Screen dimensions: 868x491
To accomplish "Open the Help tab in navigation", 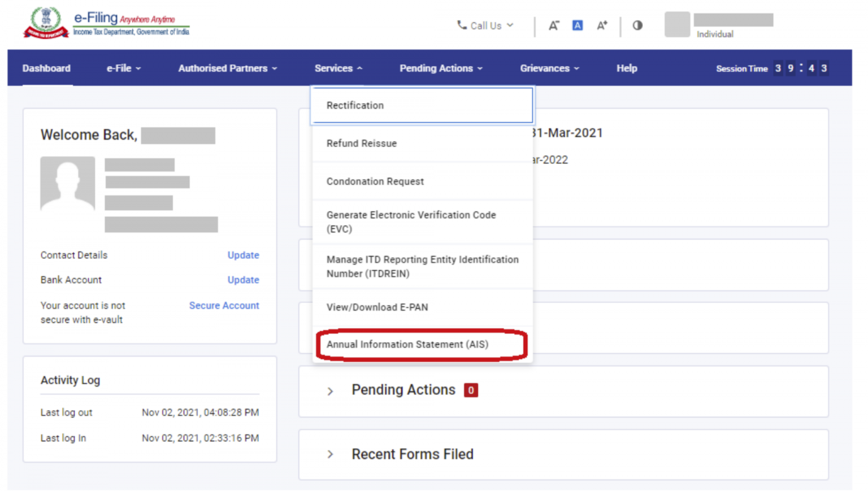I will (x=626, y=68).
